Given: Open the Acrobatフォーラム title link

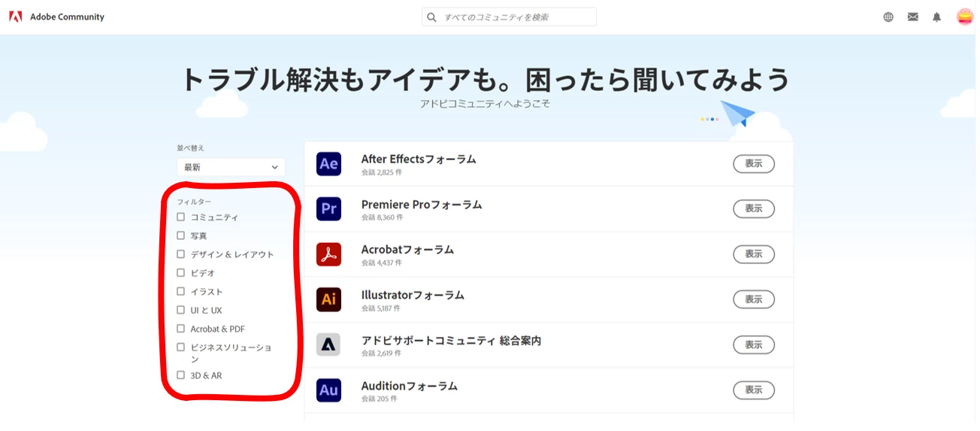Looking at the screenshot, I should 407,250.
